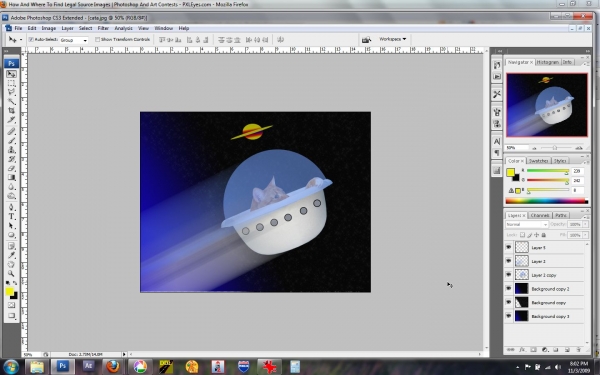Click the layer style fx icon

pos(522,350)
